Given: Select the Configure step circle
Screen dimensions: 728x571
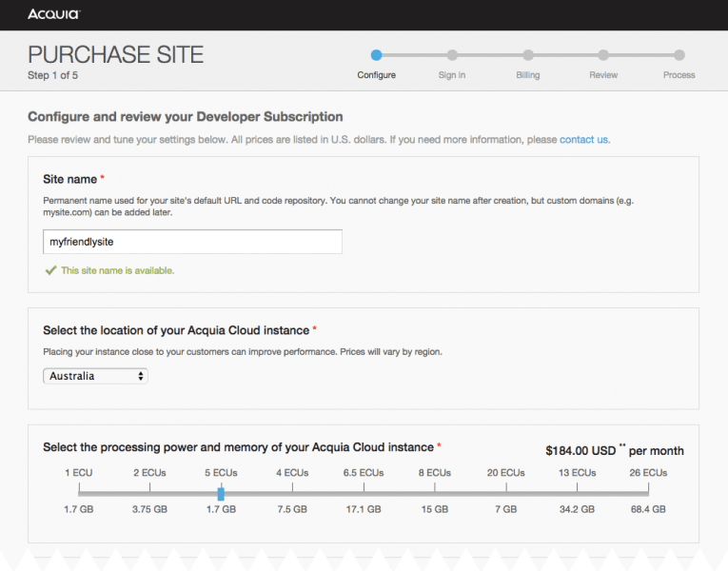Looking at the screenshot, I should click(x=377, y=55).
